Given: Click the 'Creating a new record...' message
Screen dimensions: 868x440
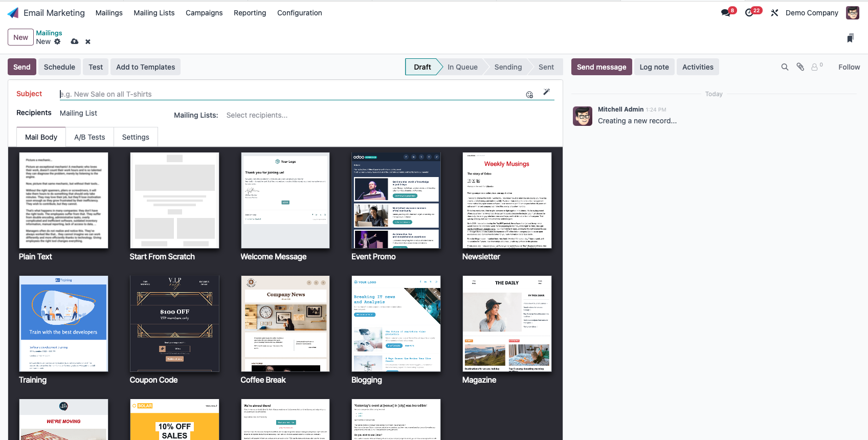Looking at the screenshot, I should [637, 121].
